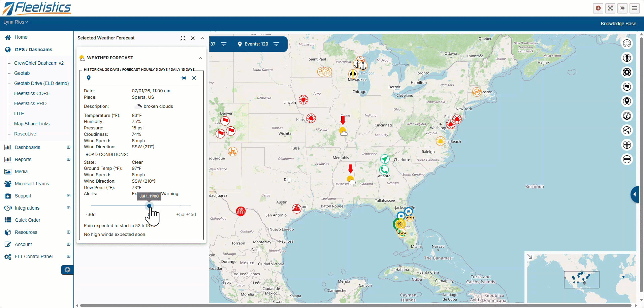Image resolution: width=644 pixels, height=308 pixels.
Task: Click the green phone marker near Atlanta
Action: click(x=384, y=170)
